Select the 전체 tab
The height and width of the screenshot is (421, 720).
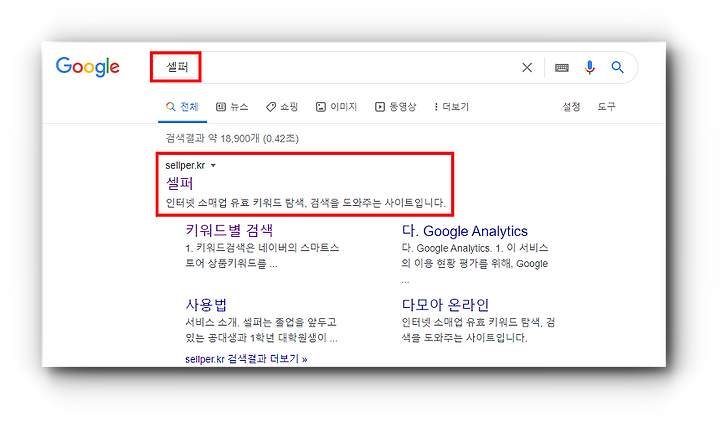point(182,107)
